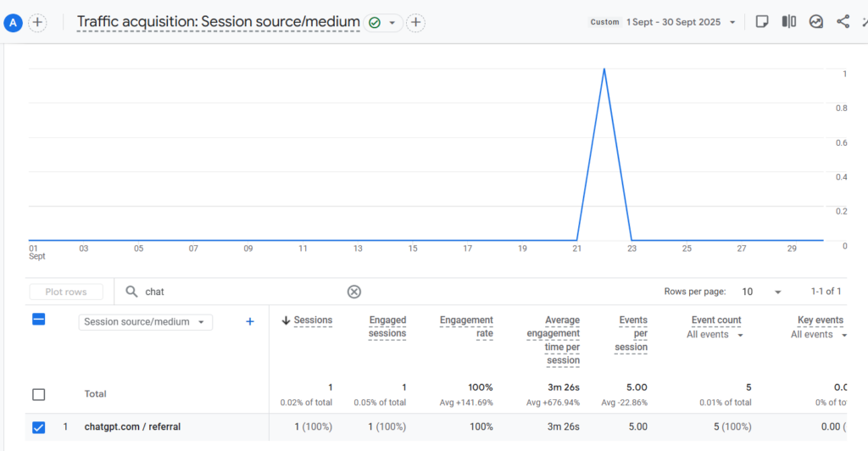
Task: Uncheck the chatgpt.com / referral row checkbox
Action: [39, 427]
